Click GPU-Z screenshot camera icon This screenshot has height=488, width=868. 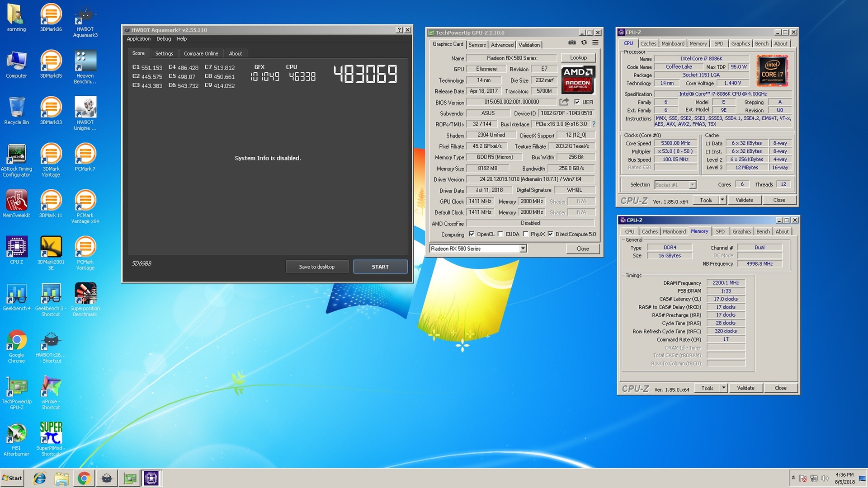(x=572, y=42)
